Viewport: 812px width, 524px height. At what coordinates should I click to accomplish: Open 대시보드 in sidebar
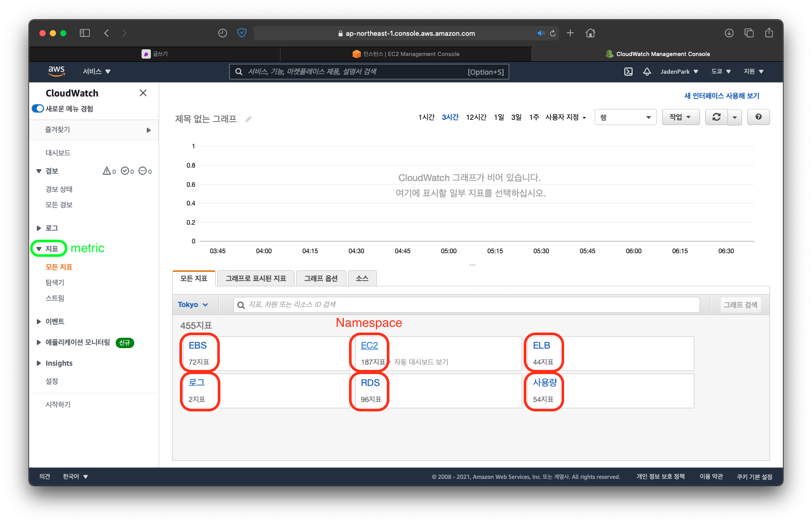(58, 153)
